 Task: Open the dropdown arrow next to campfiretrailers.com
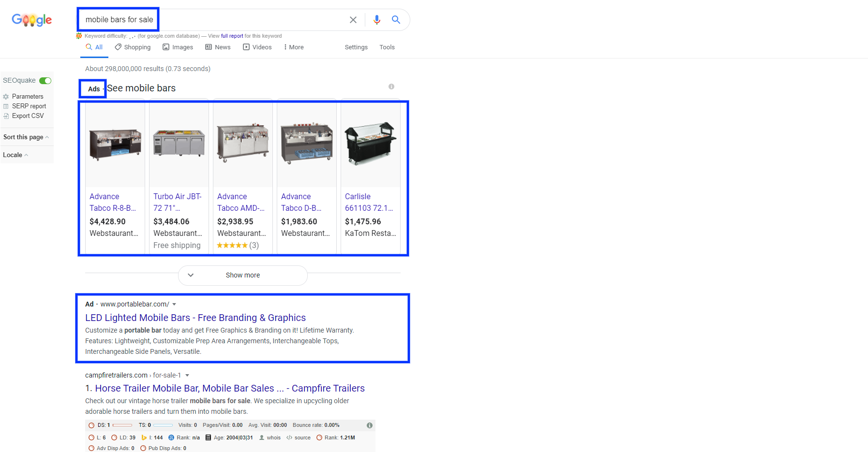pos(187,376)
